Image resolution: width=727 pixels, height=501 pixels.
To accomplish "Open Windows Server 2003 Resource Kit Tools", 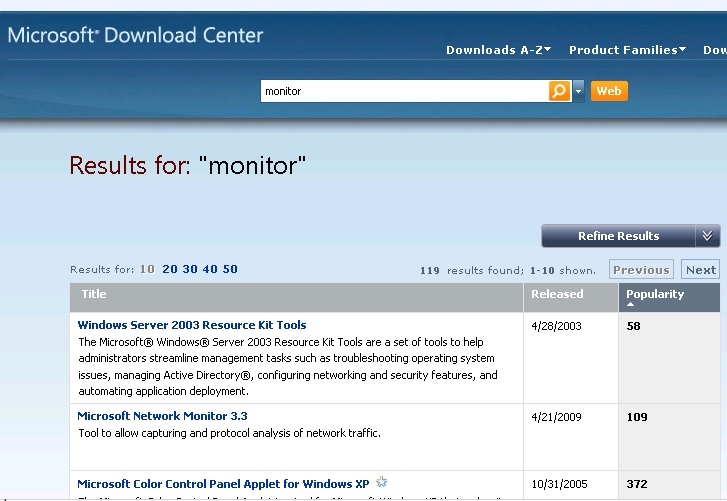I will (192, 325).
